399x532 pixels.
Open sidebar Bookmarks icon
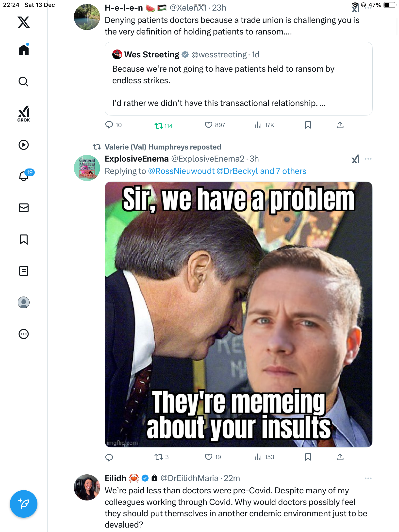(x=24, y=239)
